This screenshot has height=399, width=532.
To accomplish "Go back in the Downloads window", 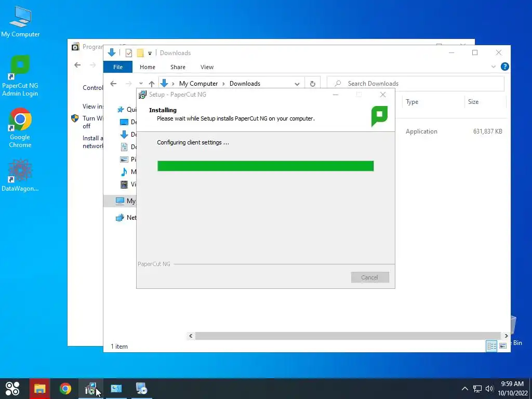I will (x=113, y=84).
